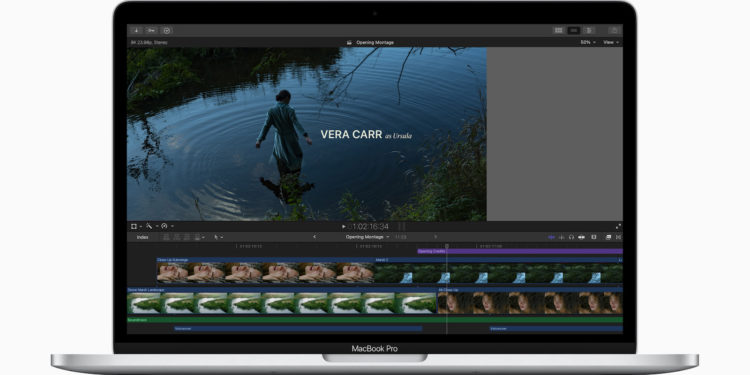
Task: Expand the tool selector chevron
Action: (221, 237)
